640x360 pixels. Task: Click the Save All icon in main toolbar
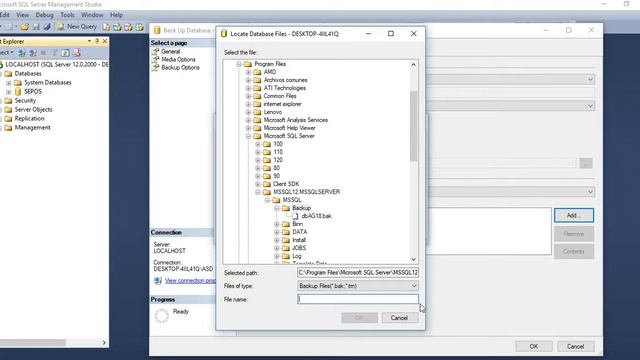tap(47, 27)
